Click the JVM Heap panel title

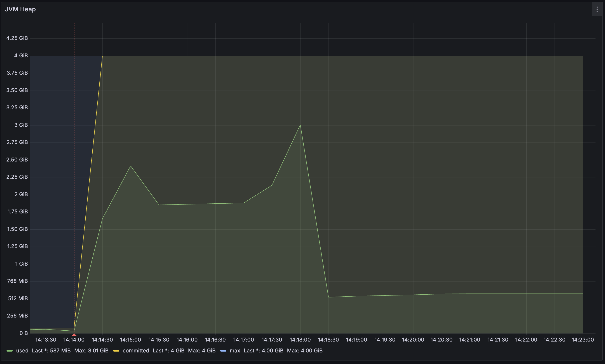pos(20,9)
